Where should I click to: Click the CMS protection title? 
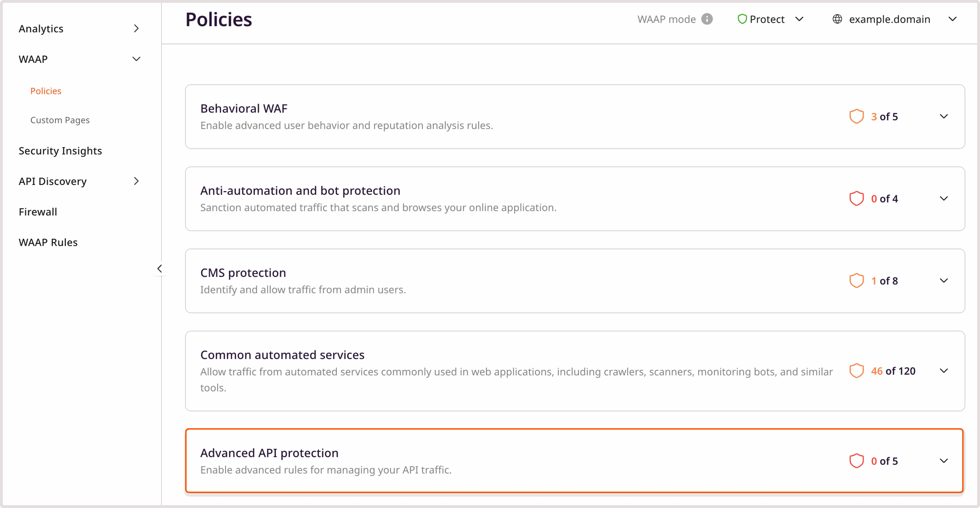(243, 273)
